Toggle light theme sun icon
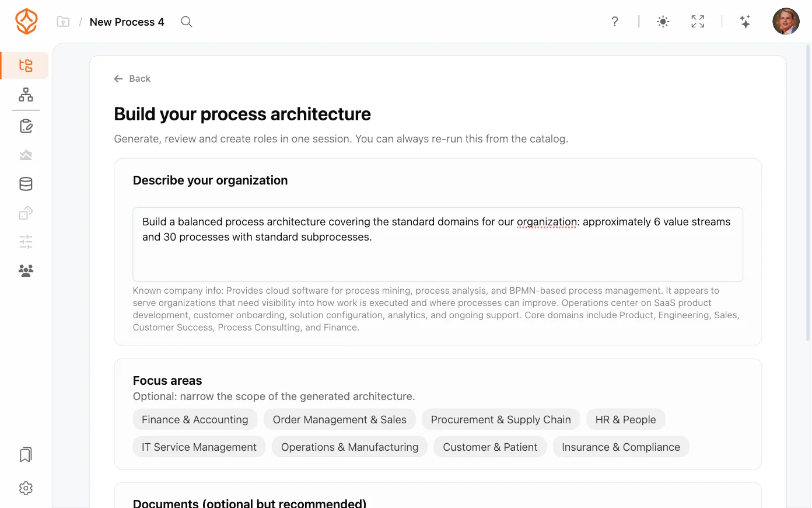The height and width of the screenshot is (508, 812). click(x=663, y=22)
